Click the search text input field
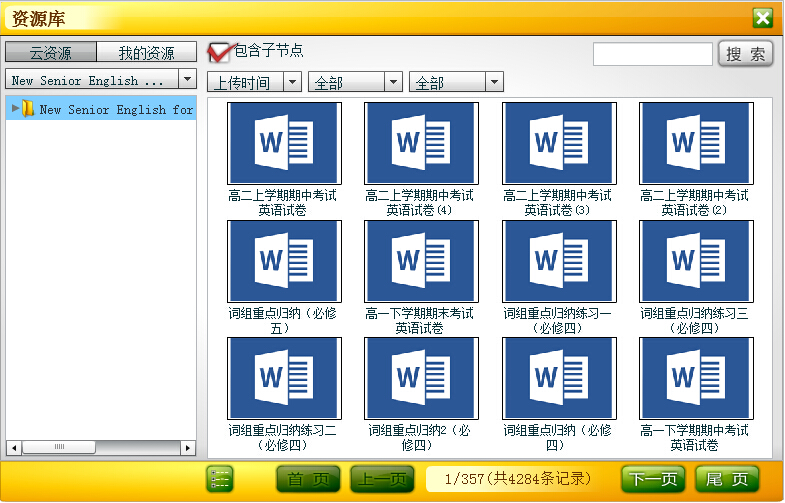The height and width of the screenshot is (503, 785). (652, 54)
